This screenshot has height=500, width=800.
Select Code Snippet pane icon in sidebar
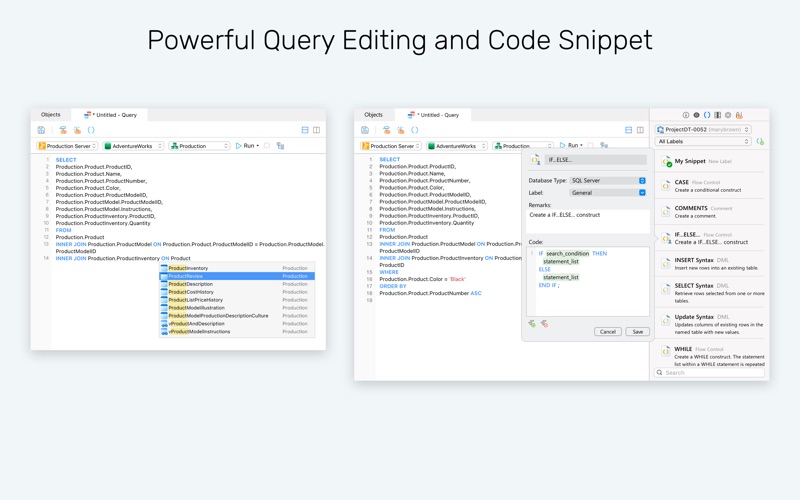tap(707, 115)
